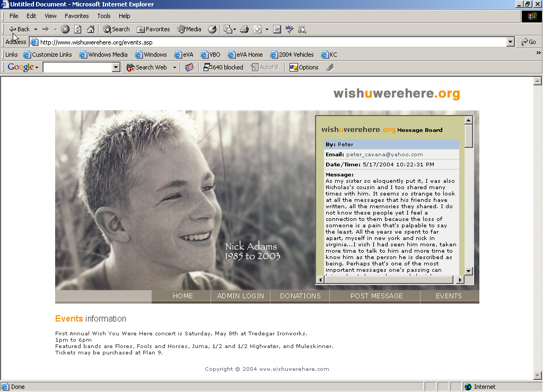Click the Forward arrow button
The image size is (543, 392).
(46, 30)
